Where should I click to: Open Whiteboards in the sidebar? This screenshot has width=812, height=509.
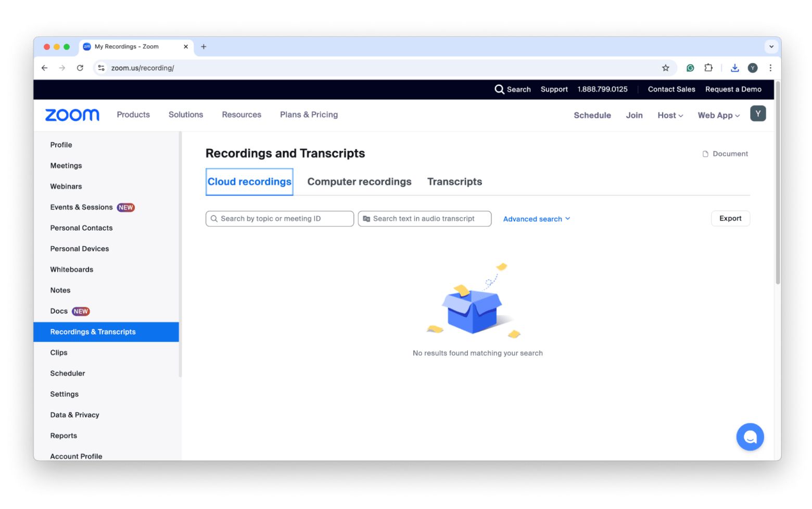(x=72, y=270)
